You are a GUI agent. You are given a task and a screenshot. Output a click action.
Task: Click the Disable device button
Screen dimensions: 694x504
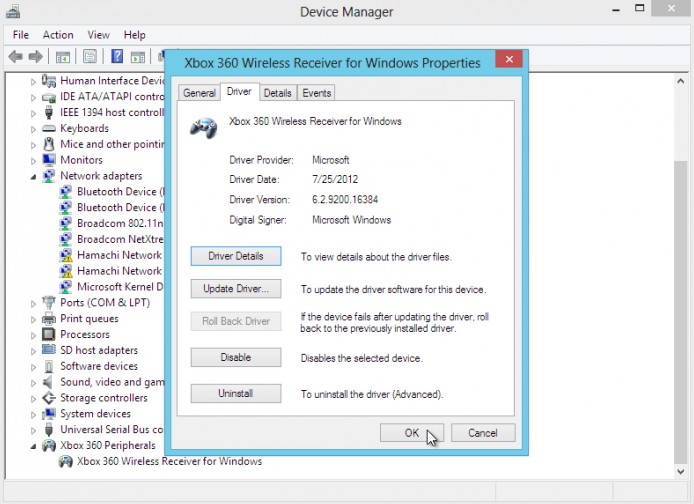point(236,357)
